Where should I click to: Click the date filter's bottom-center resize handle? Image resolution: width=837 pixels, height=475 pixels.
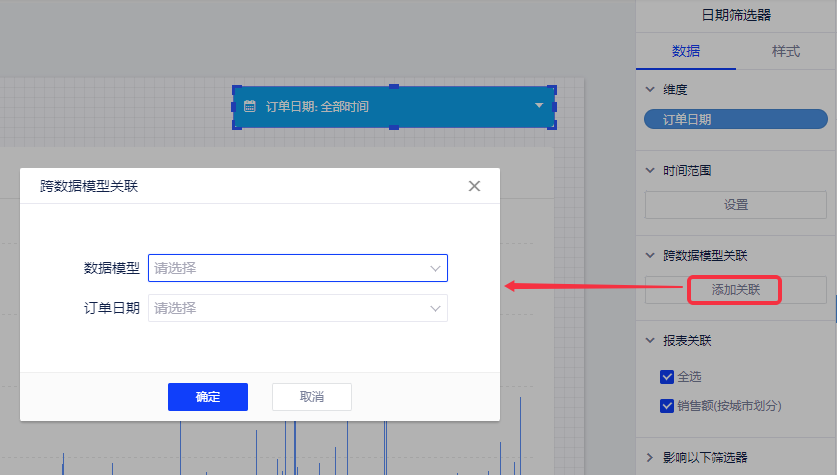394,128
